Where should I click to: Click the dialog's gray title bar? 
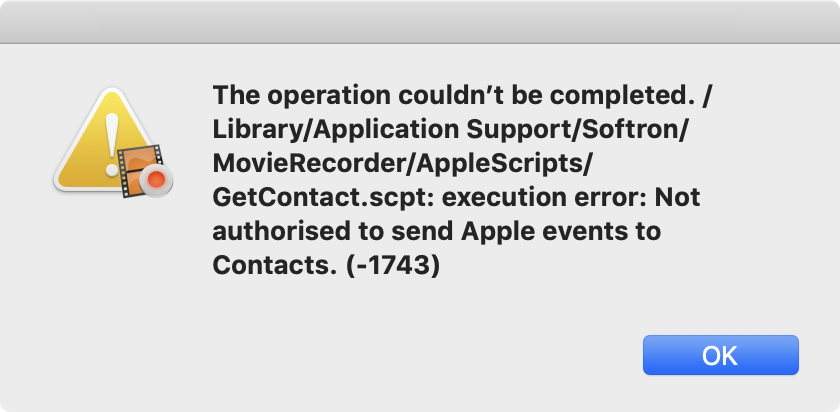[x=420, y=21]
